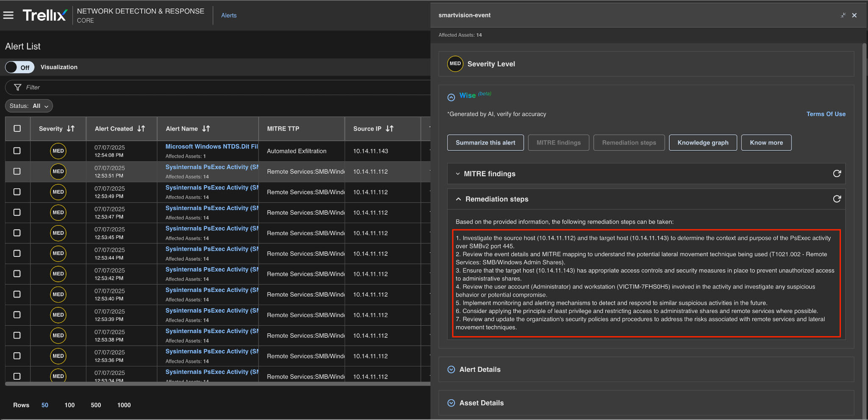Check the select-all checkbox in table header
The width and height of the screenshot is (868, 420).
17,128
